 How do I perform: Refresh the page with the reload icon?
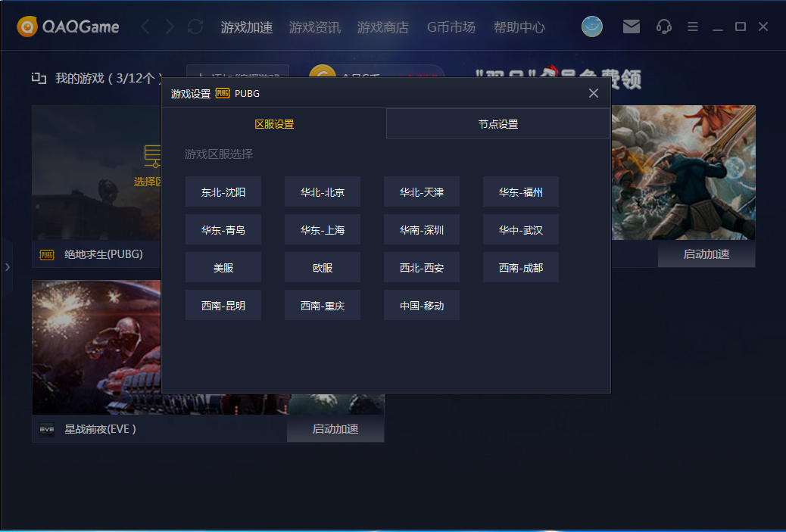coord(195,27)
